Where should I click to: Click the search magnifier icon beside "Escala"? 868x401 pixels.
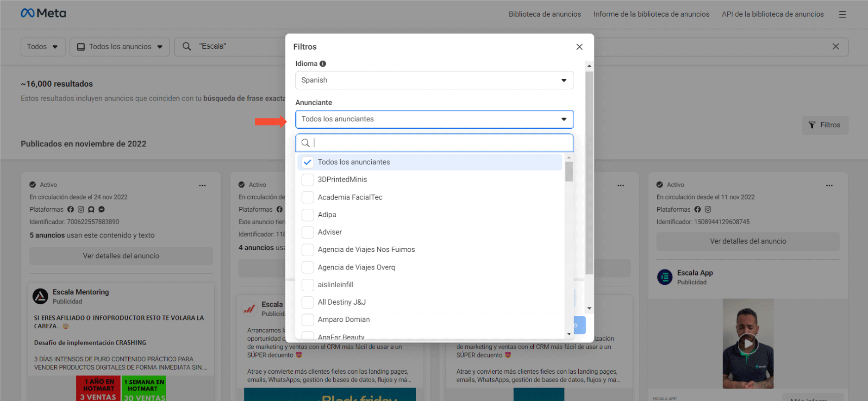187,46
